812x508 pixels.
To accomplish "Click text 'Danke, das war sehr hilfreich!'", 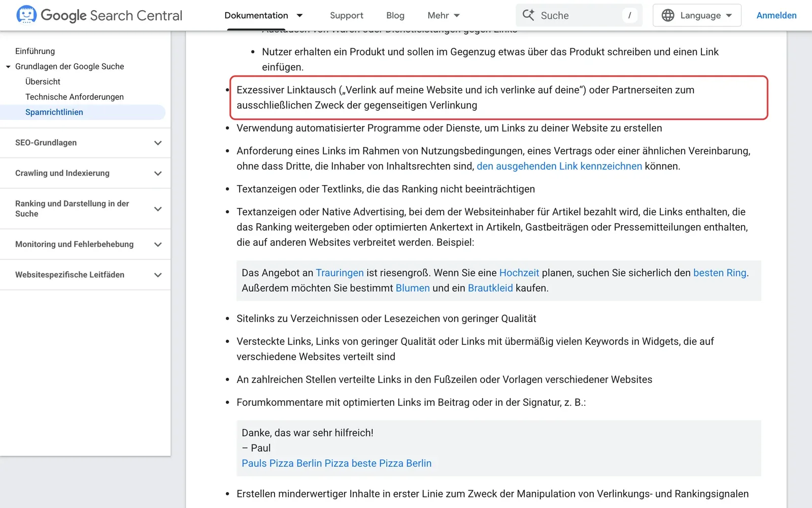I will [308, 433].
